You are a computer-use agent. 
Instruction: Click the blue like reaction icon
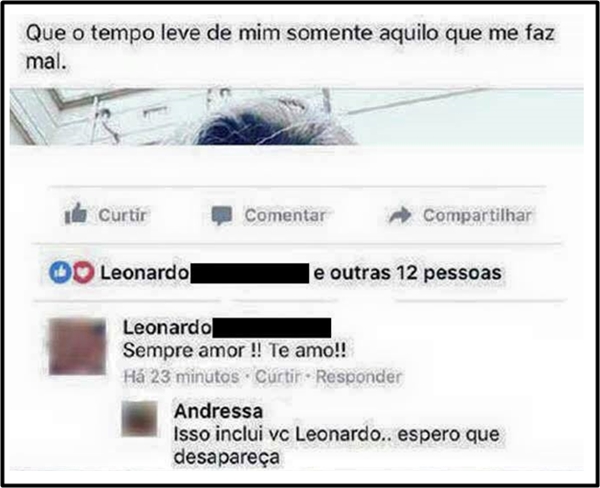(60, 273)
